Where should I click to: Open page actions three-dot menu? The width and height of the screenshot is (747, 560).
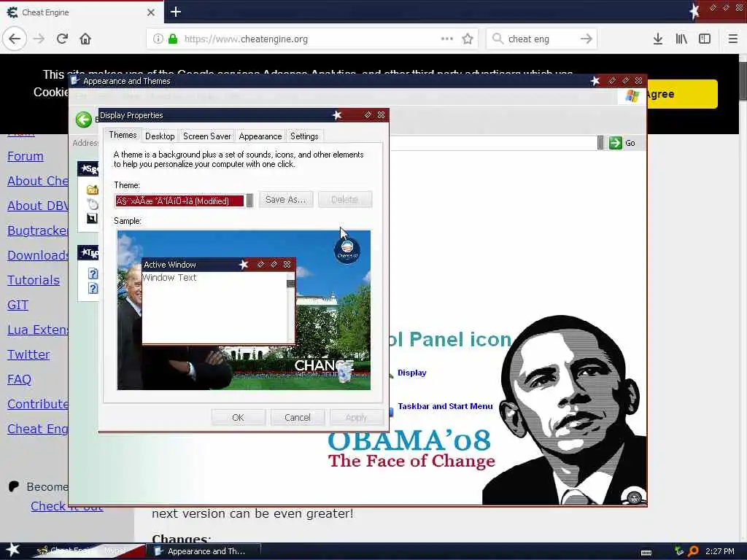[447, 39]
